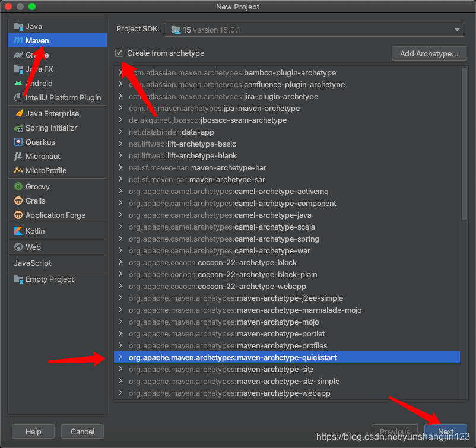Select JavaScript project type
The width and height of the screenshot is (476, 448).
[x=57, y=263]
